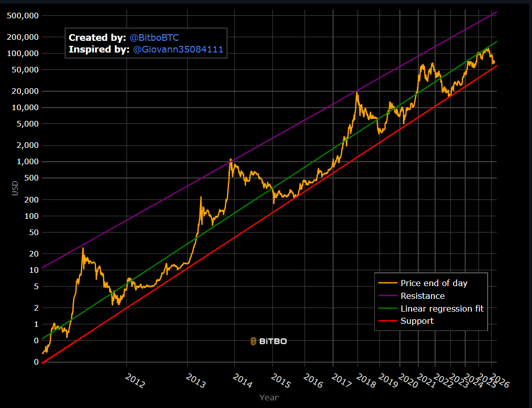This screenshot has width=532, height=408.
Task: Click the BITBO watermark text
Action: pos(273,341)
